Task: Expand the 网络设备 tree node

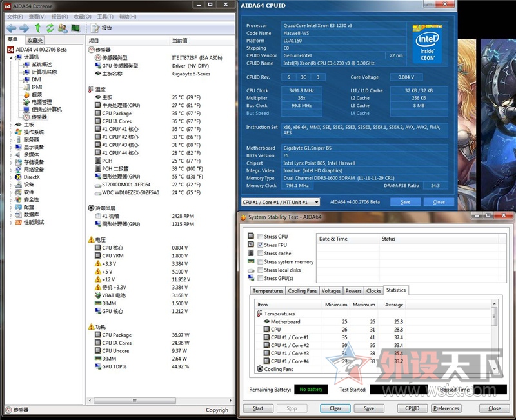Action: pos(11,170)
